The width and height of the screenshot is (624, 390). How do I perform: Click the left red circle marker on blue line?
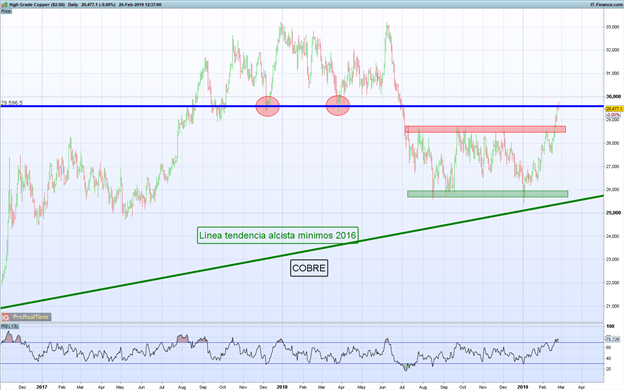(x=267, y=106)
